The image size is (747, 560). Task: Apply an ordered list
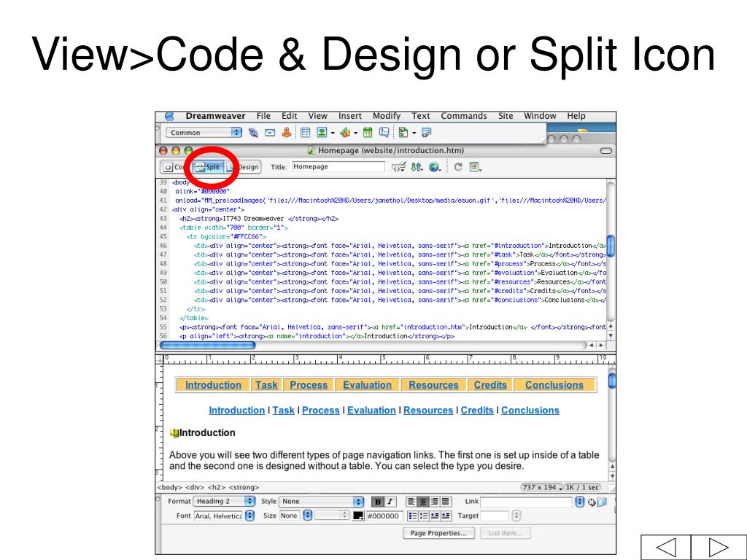[424, 516]
